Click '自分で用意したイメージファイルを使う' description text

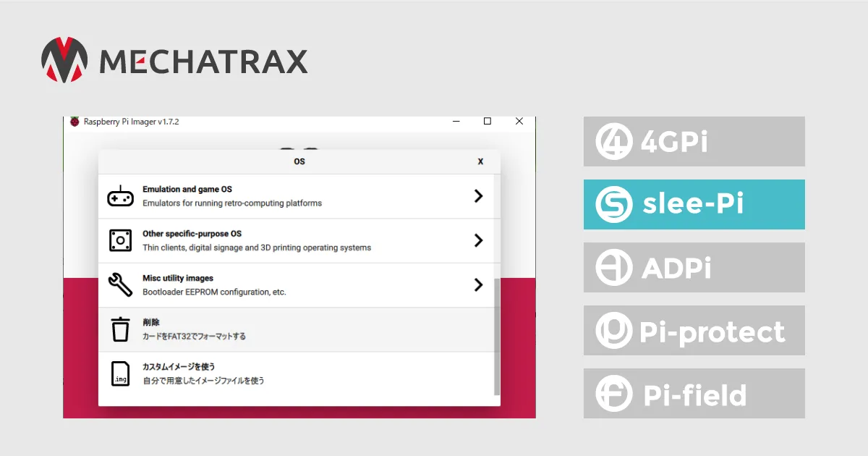(203, 381)
